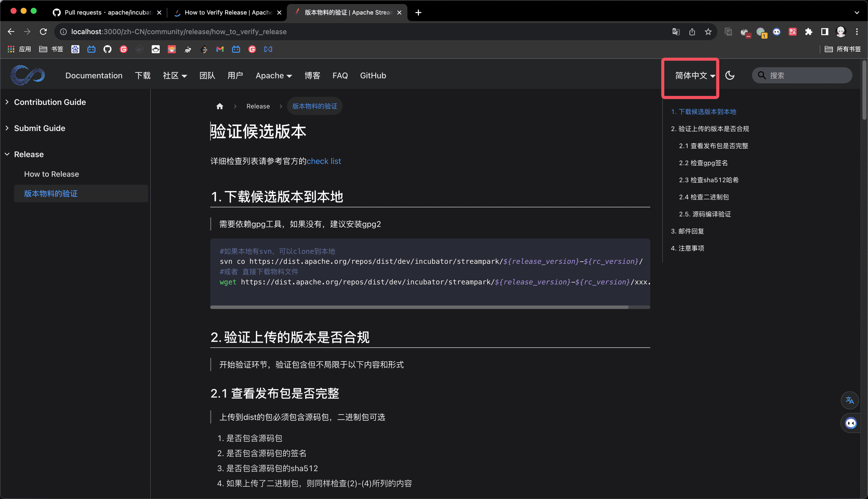Reload the current page
This screenshot has height=499, width=868.
[x=43, y=32]
